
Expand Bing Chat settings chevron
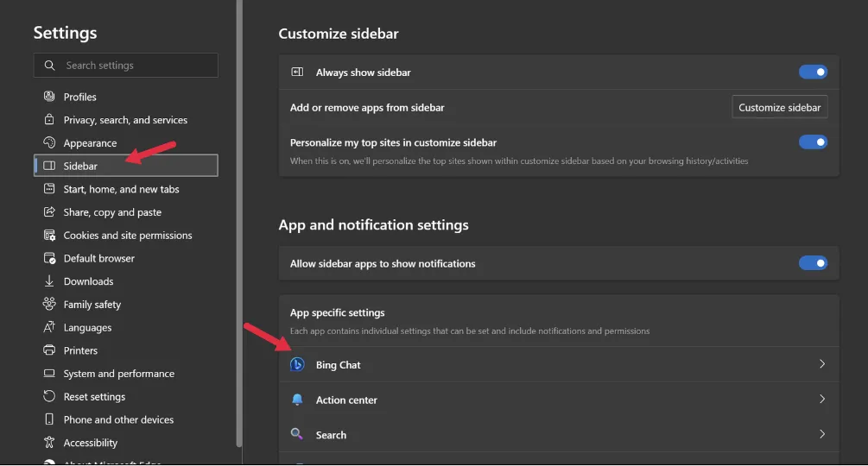pos(822,363)
